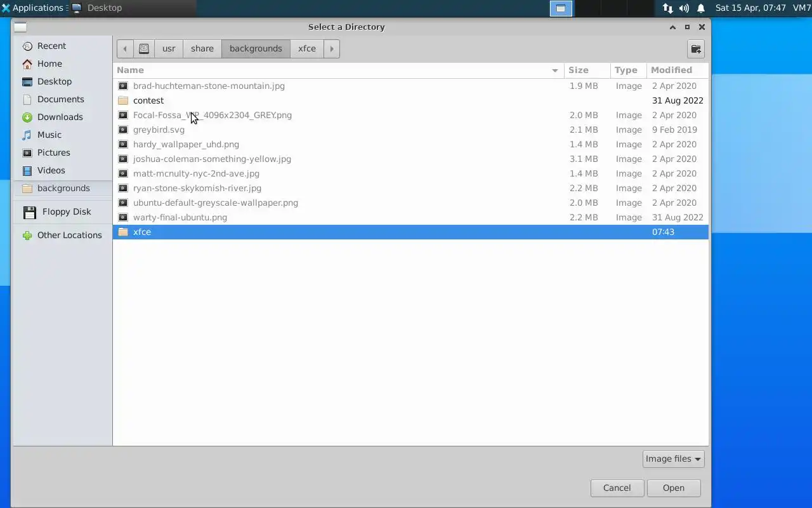812x508 pixels.
Task: Select joshua-coleman-something-yellow.jpg file name
Action: [212, 159]
